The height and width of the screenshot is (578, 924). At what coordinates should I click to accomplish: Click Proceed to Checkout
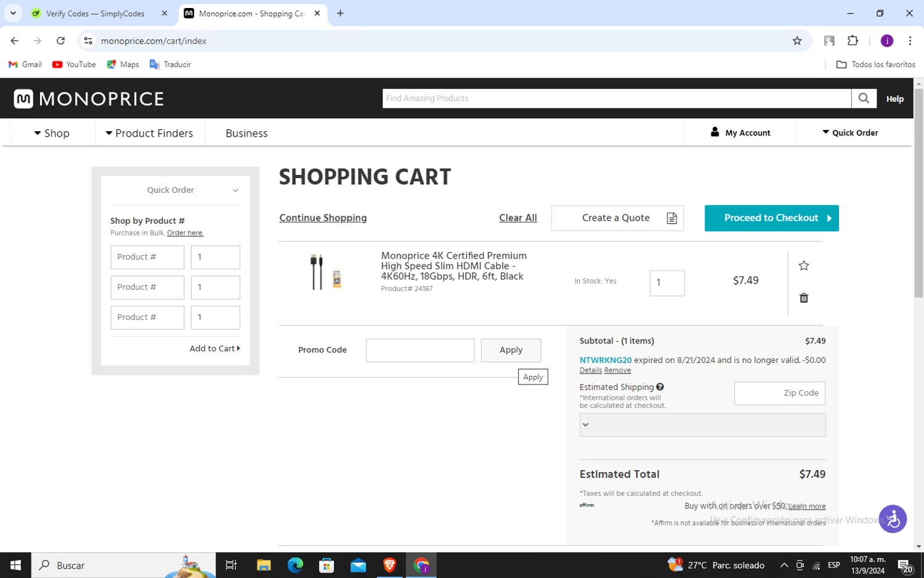(x=771, y=218)
